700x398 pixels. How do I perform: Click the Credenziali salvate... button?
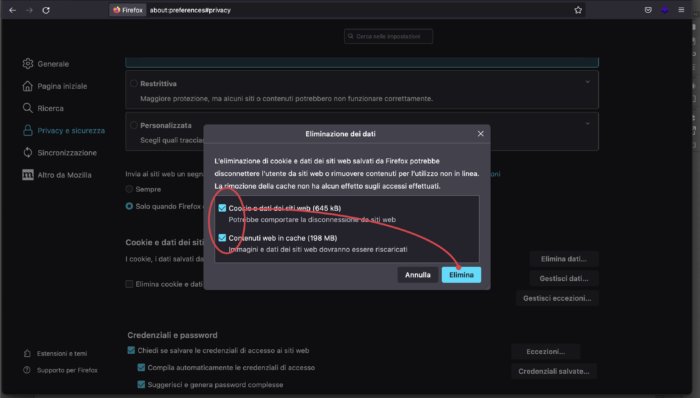pyautogui.click(x=554, y=371)
